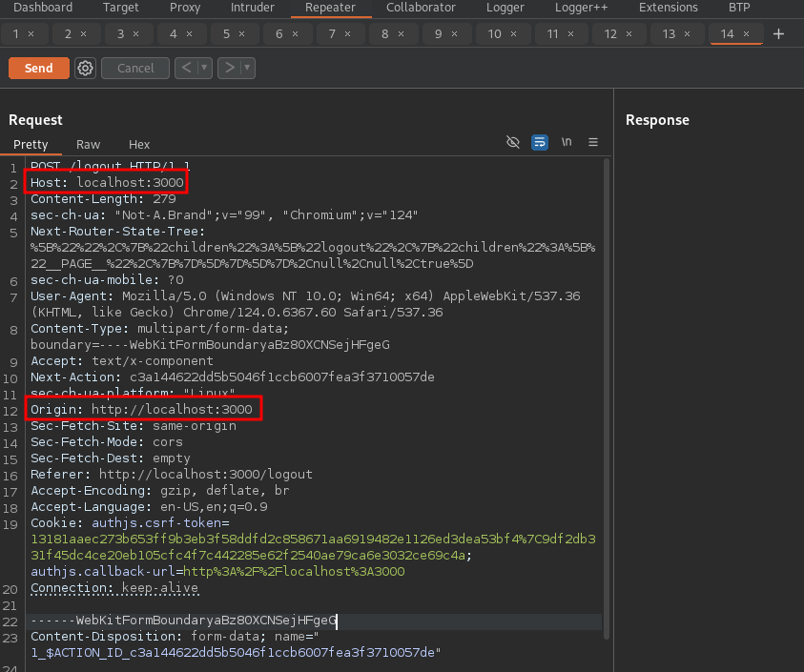The height and width of the screenshot is (672, 804).
Task: Click the Sec-Fetch-Dest: empty line
Action: coord(111,458)
